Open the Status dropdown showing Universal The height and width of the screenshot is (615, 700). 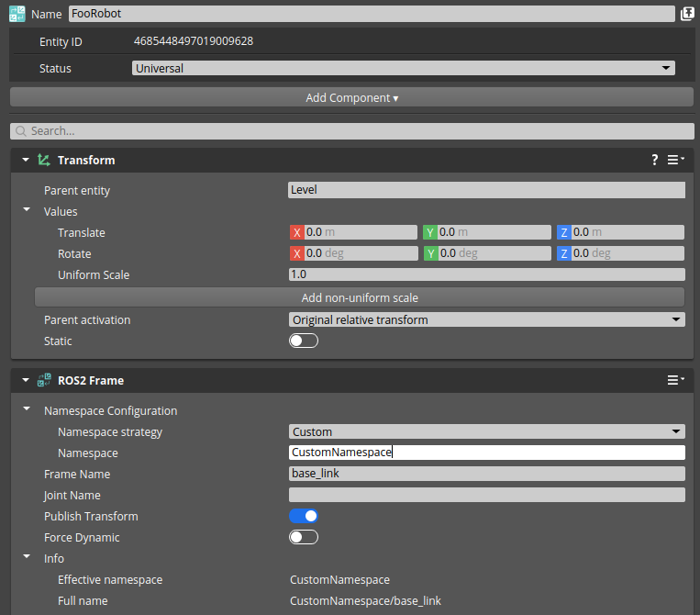[403, 68]
